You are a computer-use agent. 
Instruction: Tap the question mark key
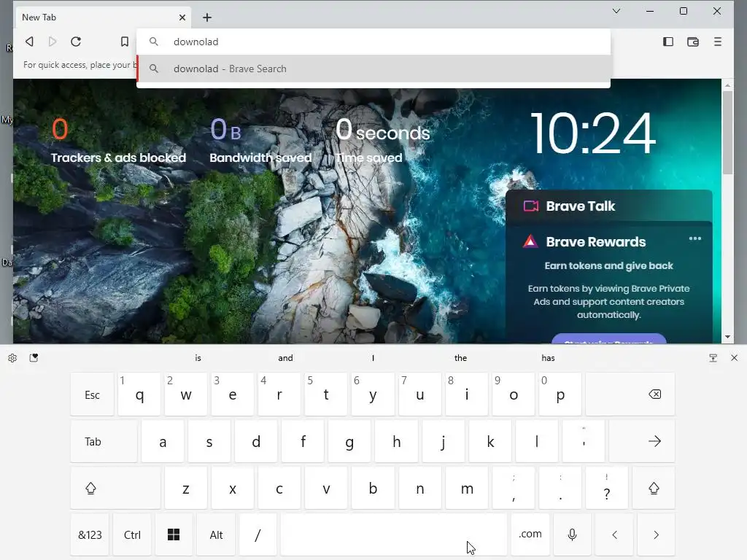(606, 488)
